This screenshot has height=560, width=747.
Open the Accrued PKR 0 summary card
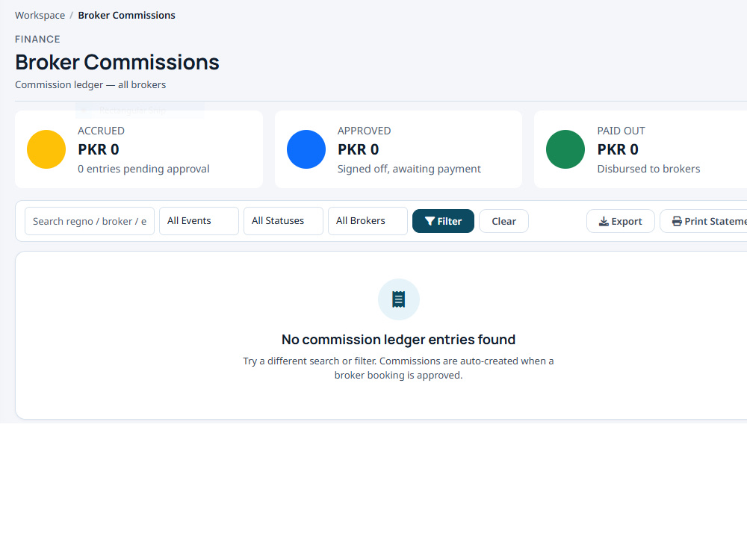(139, 149)
